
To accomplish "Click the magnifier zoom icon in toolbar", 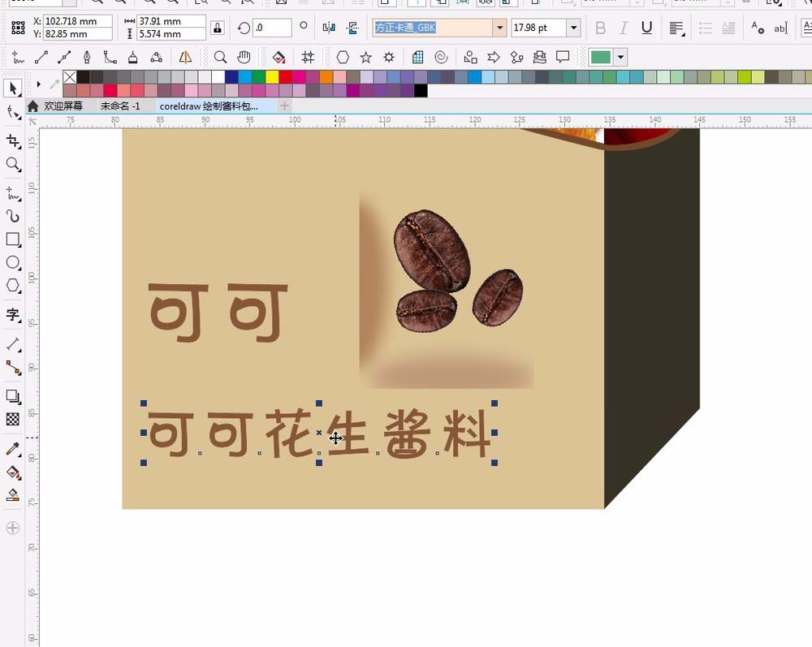I will point(220,57).
